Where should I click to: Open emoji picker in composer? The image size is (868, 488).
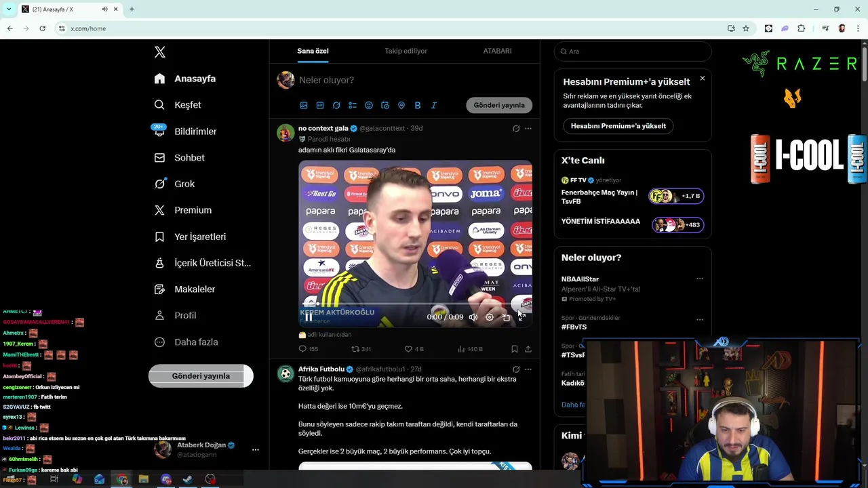369,105
